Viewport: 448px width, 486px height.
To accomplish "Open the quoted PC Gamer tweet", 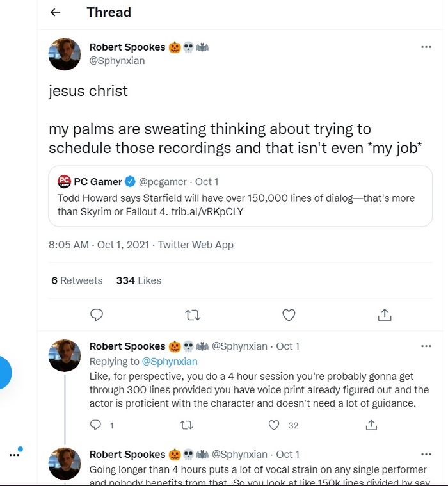I will 240,196.
